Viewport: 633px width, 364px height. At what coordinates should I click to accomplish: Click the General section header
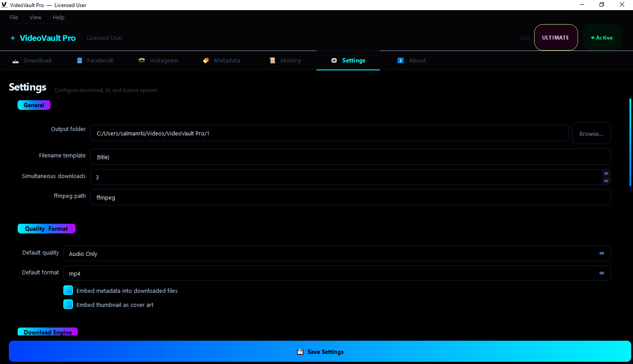click(34, 105)
